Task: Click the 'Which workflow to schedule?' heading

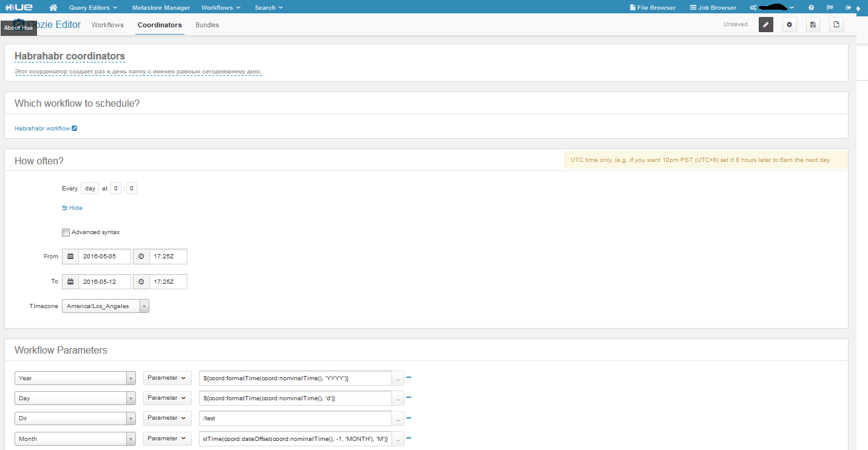Action: [x=77, y=103]
